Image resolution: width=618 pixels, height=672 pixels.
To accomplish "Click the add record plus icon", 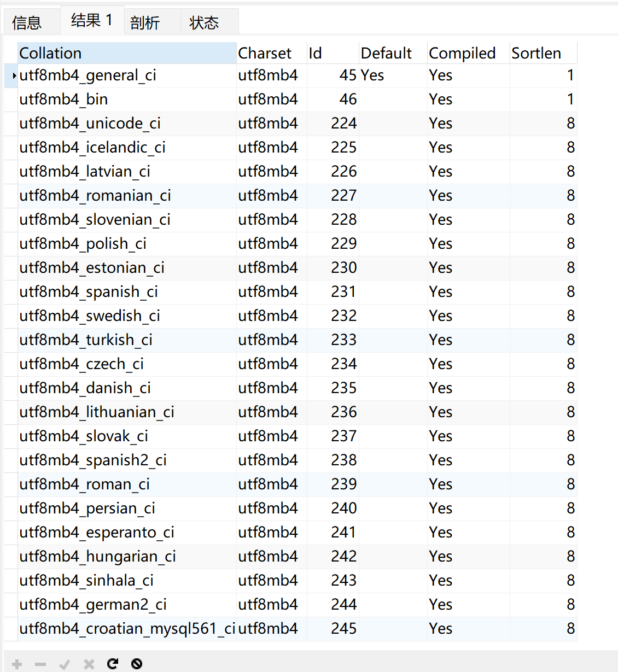I will click(17, 664).
